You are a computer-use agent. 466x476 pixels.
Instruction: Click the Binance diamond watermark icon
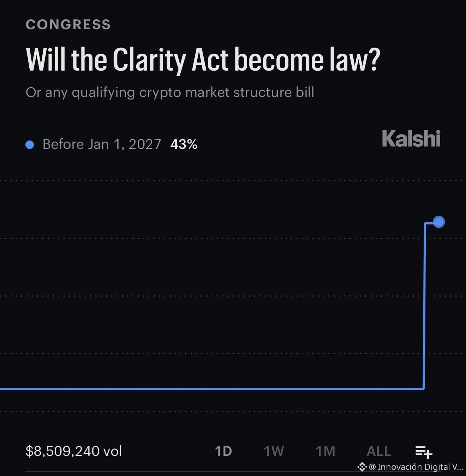pyautogui.click(x=362, y=467)
